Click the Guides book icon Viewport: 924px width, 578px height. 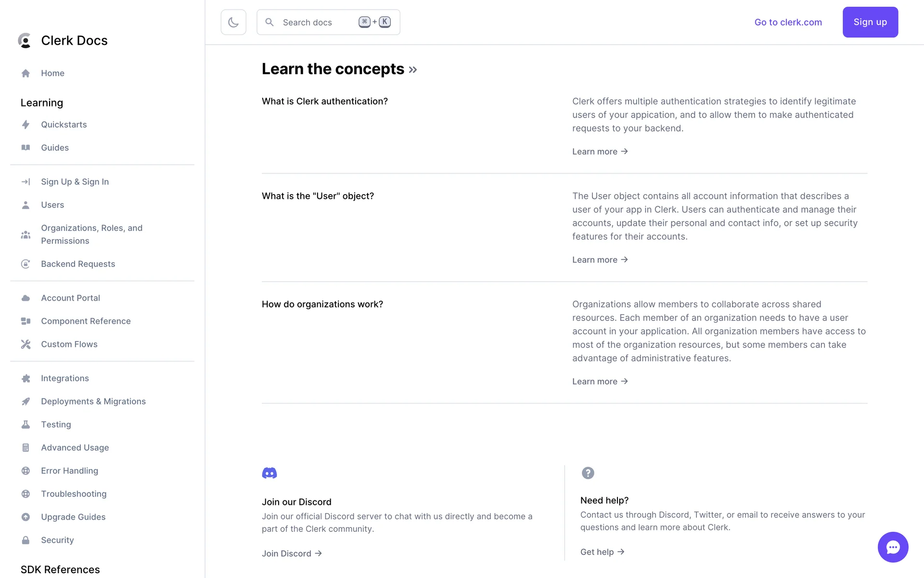tap(26, 148)
